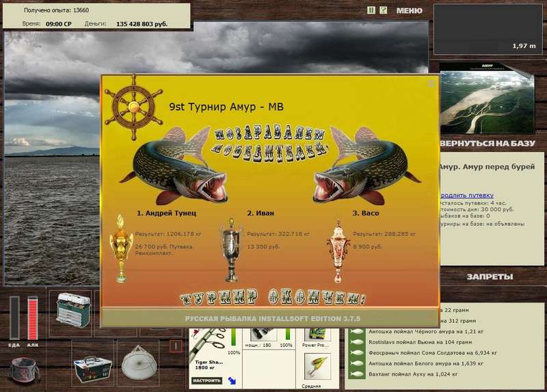547x392 pixels.
Task: Click the НАСТРОИТЬ tackle setup button
Action: [x=206, y=380]
